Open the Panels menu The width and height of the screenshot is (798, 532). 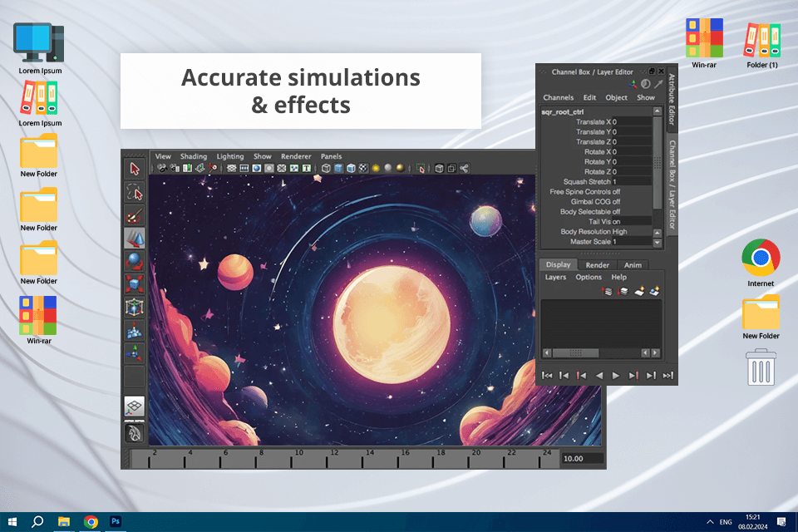[332, 156]
